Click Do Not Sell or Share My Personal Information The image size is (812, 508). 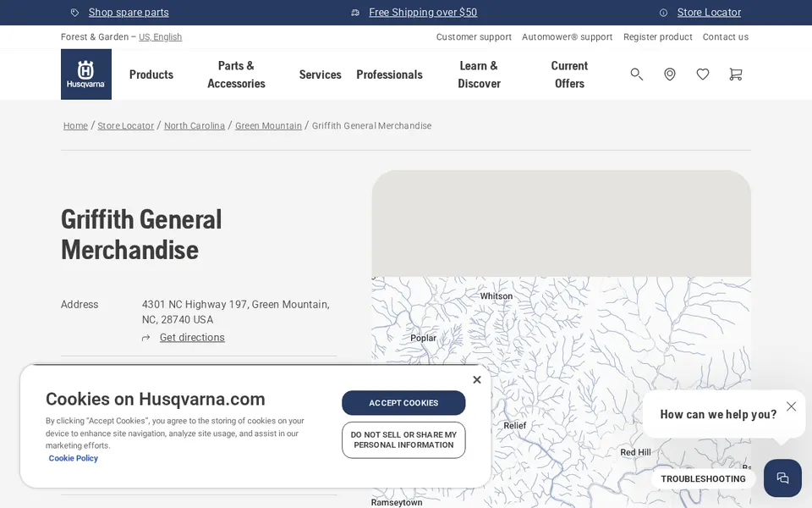pos(403,440)
